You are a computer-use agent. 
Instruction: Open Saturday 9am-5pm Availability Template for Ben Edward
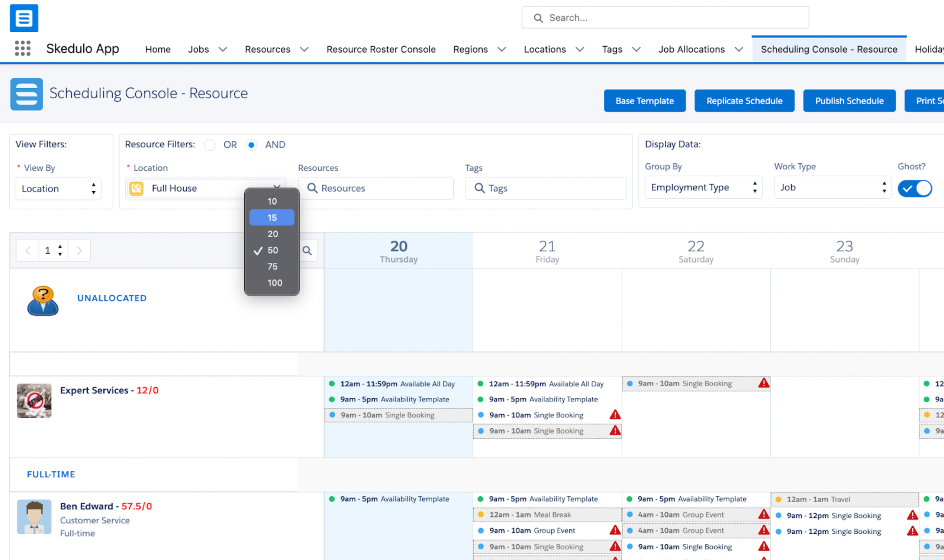[696, 499]
